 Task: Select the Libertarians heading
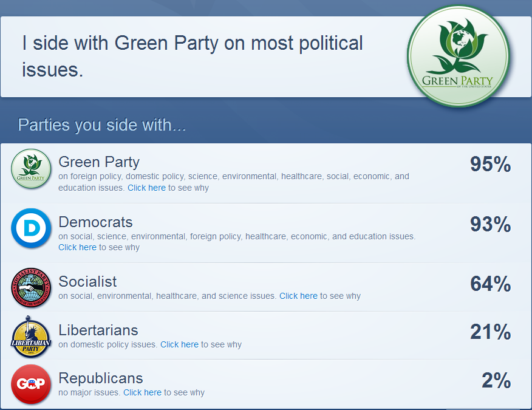coord(98,330)
